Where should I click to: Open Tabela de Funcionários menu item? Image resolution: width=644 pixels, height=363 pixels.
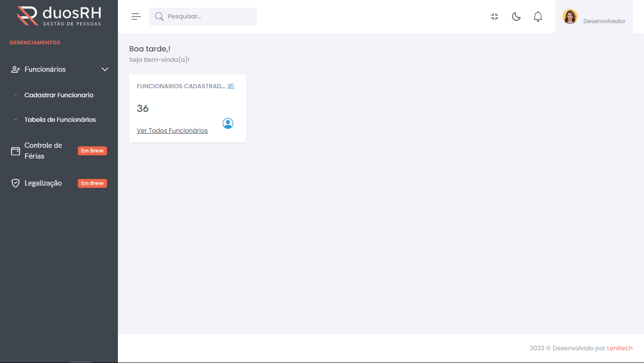[x=60, y=119]
